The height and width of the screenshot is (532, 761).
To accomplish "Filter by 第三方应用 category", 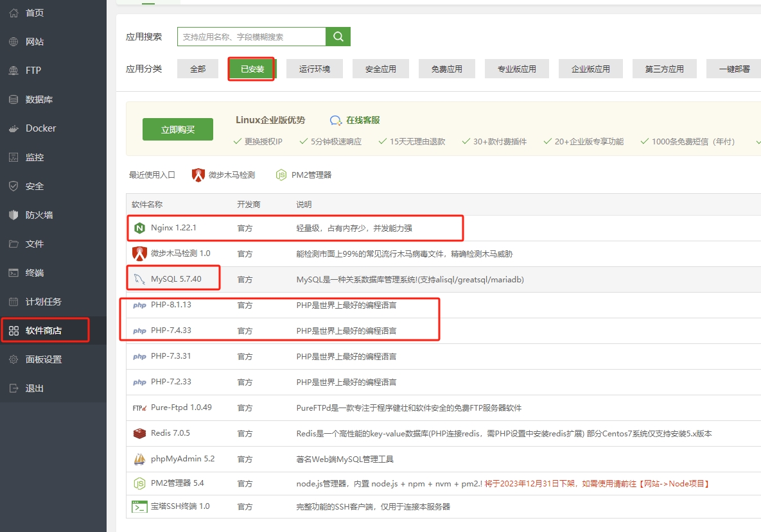I will coord(664,69).
